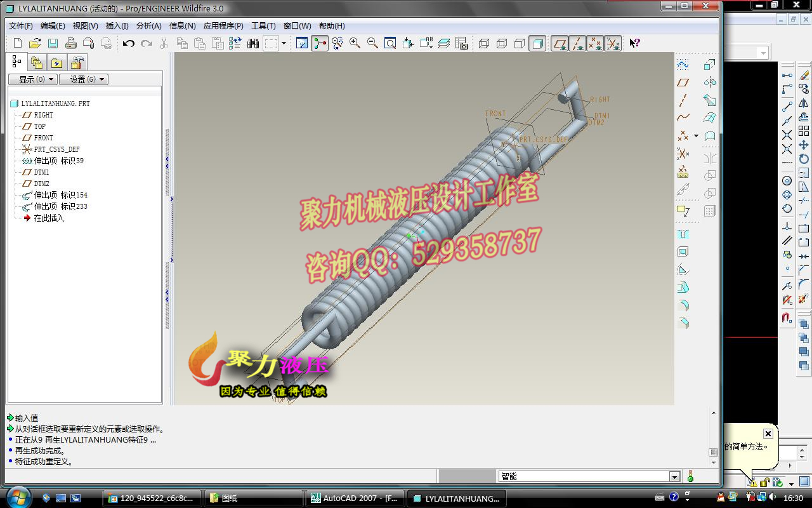Toggle coordinate system display visibility

(x=613, y=43)
